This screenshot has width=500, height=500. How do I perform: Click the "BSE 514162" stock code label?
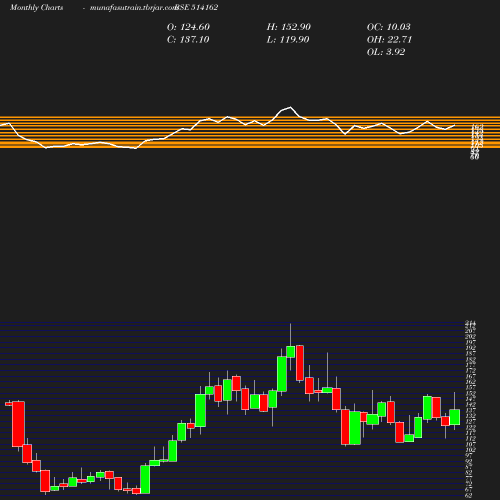point(197,7)
